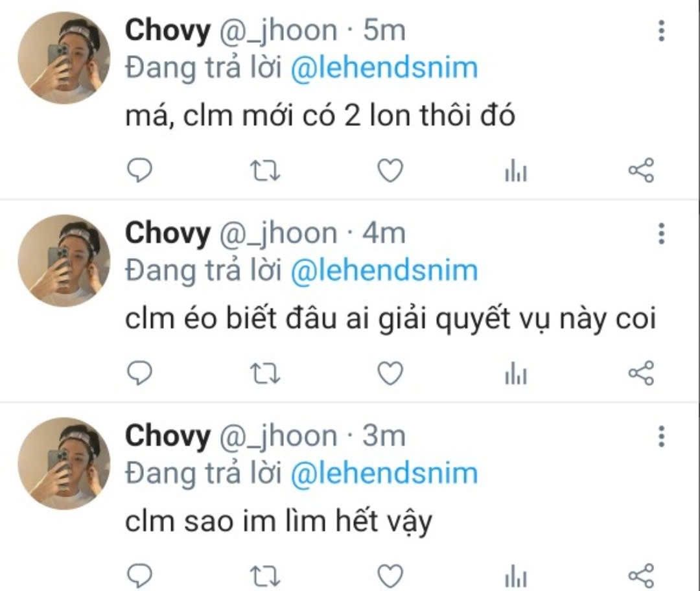
Task: Like the tweet posted 5m ago
Action: click(390, 170)
